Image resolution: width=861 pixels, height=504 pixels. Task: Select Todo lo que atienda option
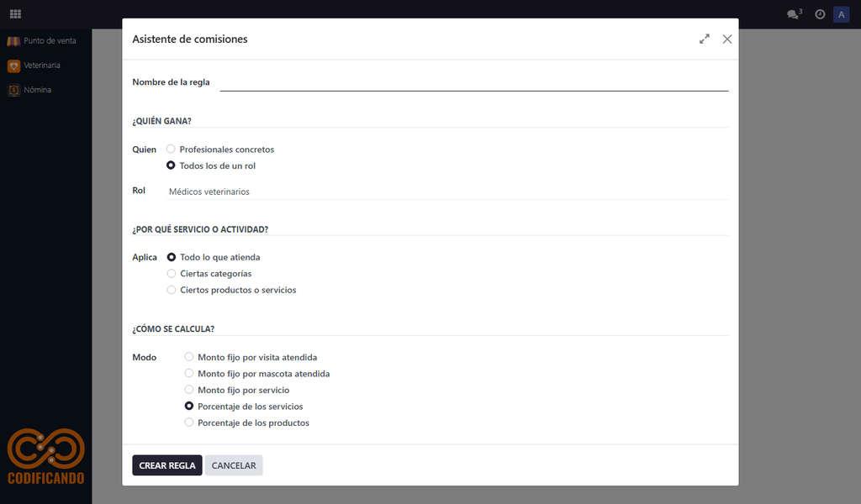(x=172, y=257)
